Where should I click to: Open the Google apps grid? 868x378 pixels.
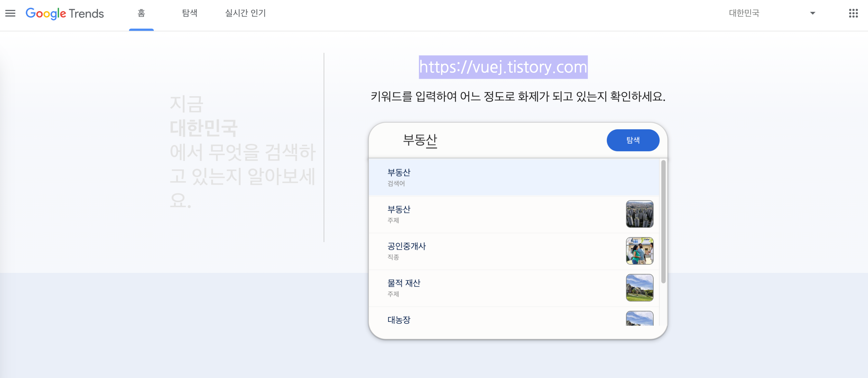tap(853, 13)
